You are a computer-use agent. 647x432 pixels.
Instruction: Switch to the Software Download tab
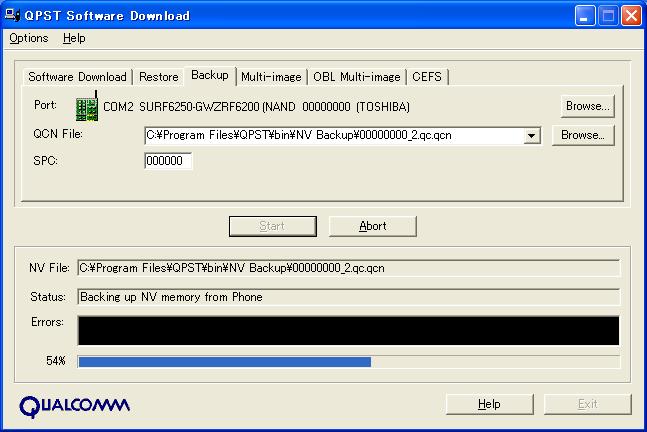pos(77,77)
